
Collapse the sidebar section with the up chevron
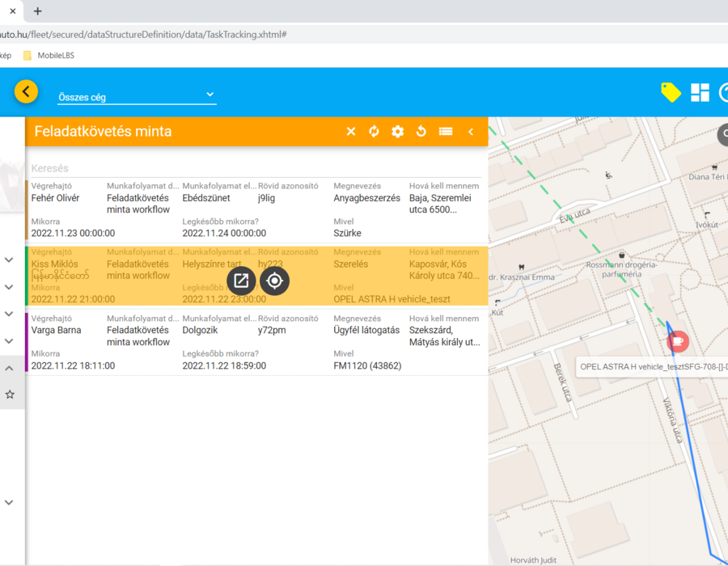click(9, 369)
